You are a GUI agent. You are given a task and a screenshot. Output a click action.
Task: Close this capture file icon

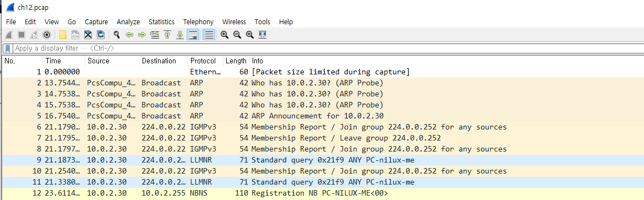(88, 35)
